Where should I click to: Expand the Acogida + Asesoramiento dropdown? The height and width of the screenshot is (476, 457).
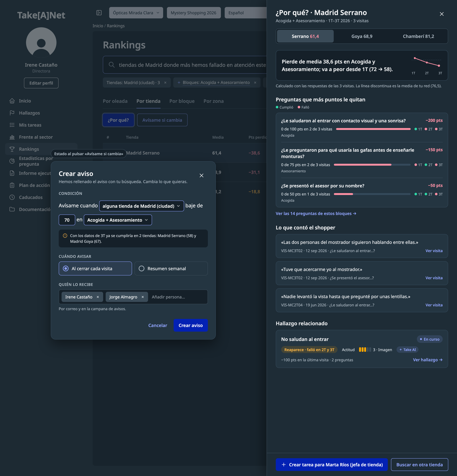(x=118, y=220)
